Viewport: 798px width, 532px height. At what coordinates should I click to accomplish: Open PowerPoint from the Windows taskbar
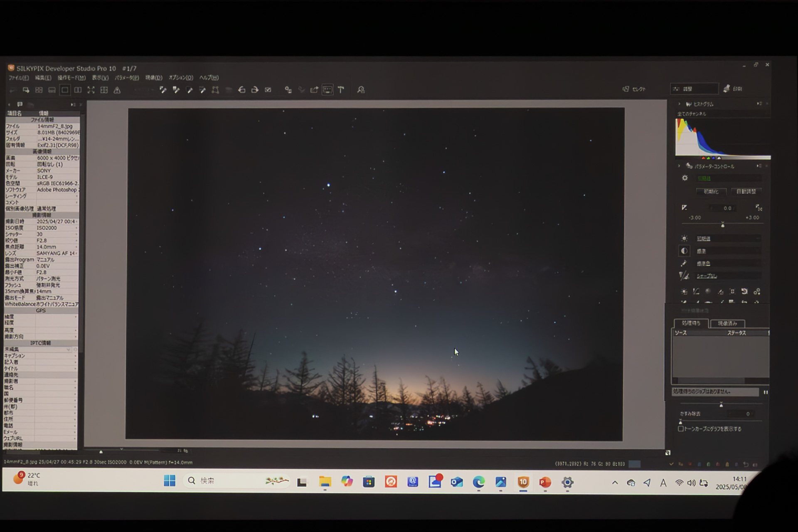point(545,482)
